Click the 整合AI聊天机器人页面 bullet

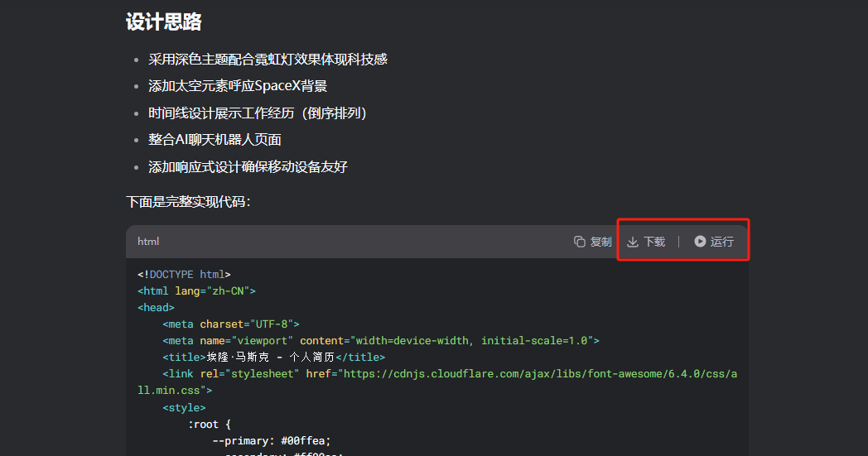[x=215, y=140]
